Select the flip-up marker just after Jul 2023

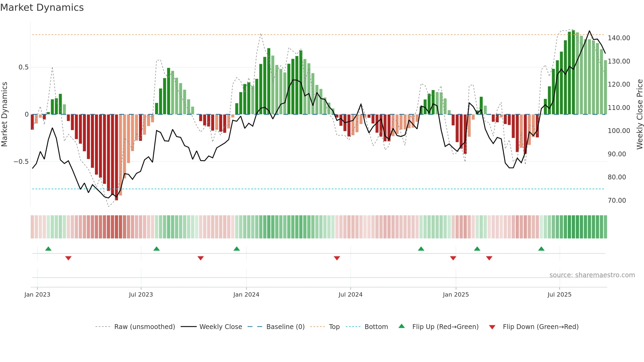[x=156, y=249]
